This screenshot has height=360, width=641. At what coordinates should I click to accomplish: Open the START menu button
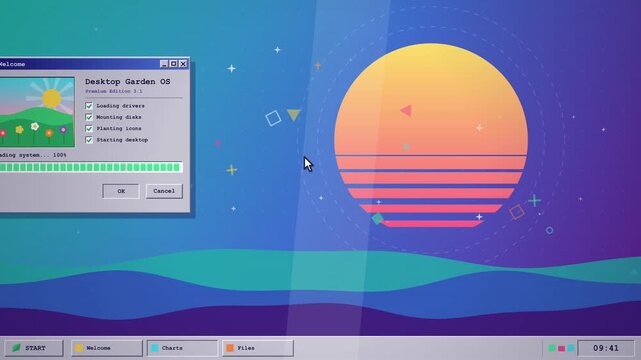[x=34, y=348]
